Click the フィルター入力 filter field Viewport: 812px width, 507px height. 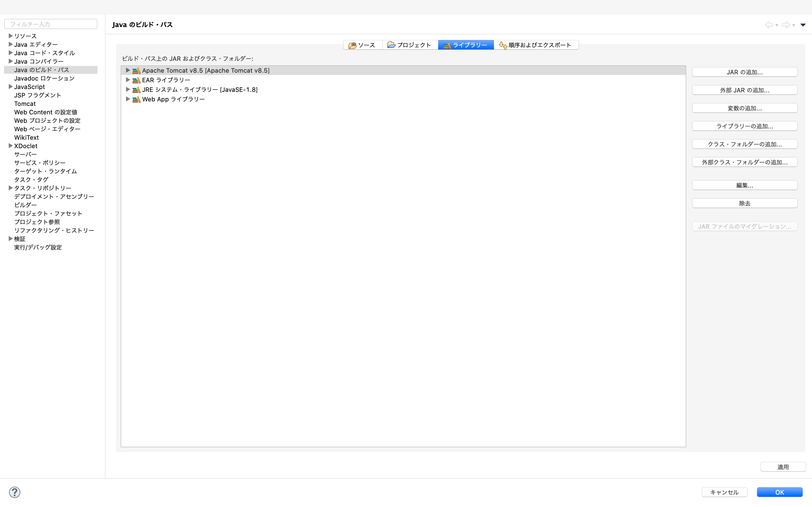51,24
